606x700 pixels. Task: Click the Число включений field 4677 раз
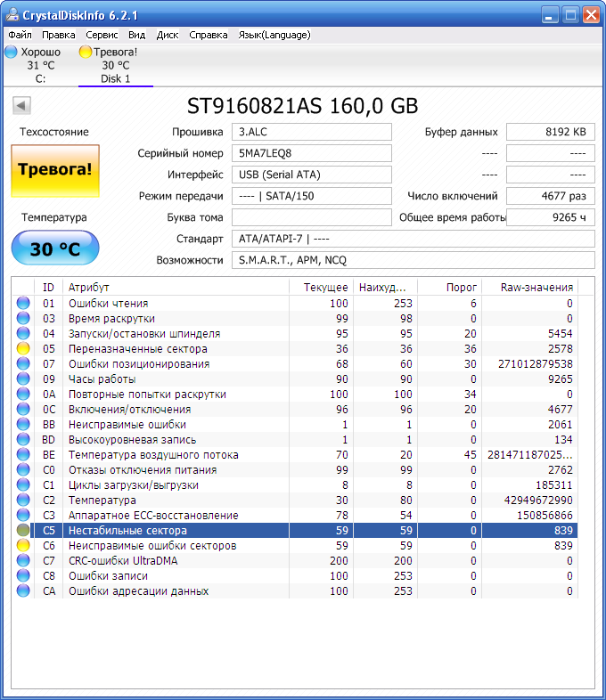551,196
